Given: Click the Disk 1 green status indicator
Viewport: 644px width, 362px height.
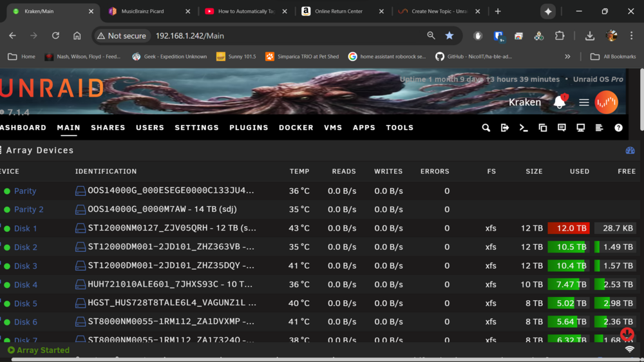Looking at the screenshot, I should pos(7,229).
